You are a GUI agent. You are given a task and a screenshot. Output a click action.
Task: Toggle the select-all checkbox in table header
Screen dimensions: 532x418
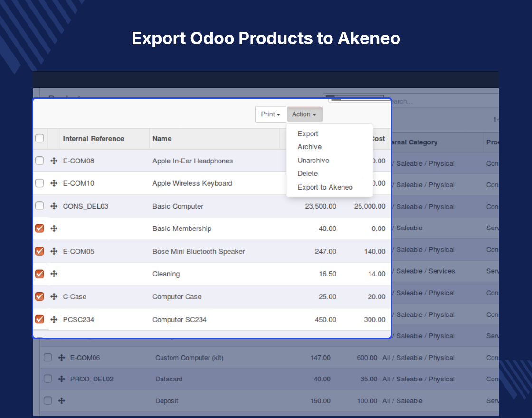tap(40, 138)
